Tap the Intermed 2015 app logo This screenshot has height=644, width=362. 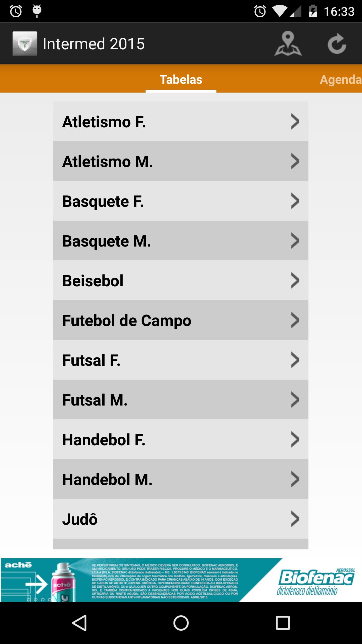pyautogui.click(x=25, y=43)
